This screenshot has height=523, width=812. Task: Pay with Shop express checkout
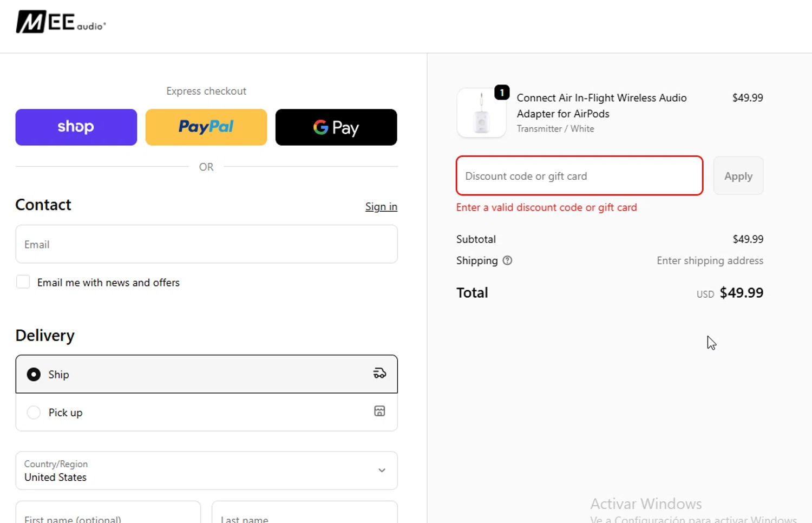click(76, 127)
